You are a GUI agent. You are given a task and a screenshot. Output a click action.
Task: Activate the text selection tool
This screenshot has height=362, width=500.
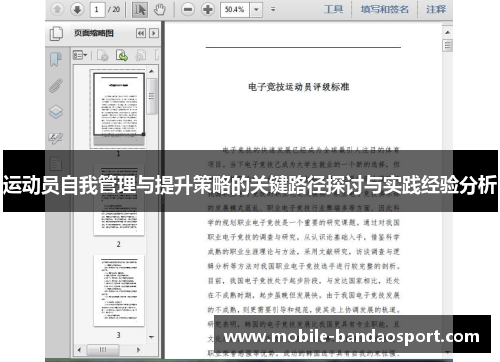[x=140, y=9]
